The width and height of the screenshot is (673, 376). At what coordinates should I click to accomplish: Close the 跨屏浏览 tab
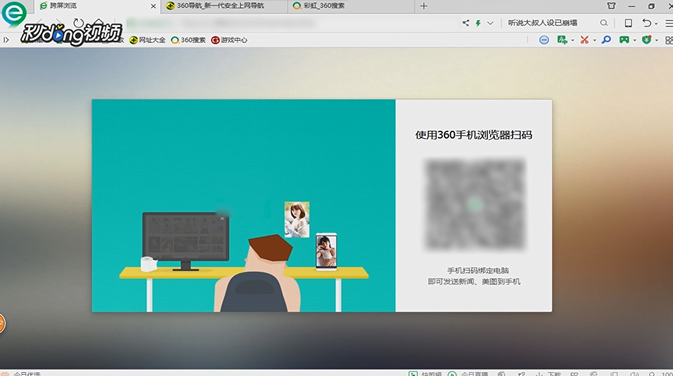point(153,6)
